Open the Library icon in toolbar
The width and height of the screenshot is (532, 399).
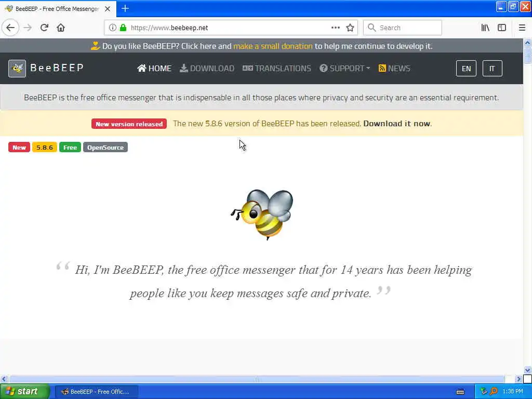coord(485,28)
